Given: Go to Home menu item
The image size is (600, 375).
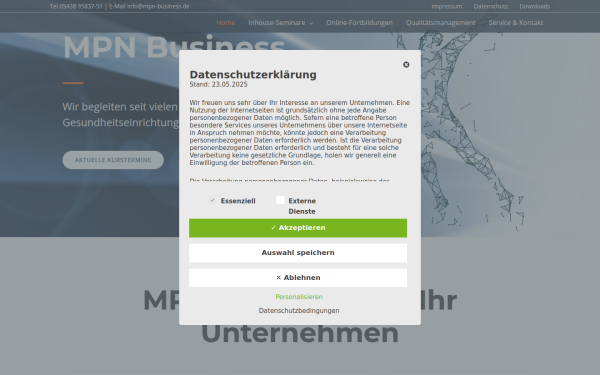Looking at the screenshot, I should coord(226,23).
